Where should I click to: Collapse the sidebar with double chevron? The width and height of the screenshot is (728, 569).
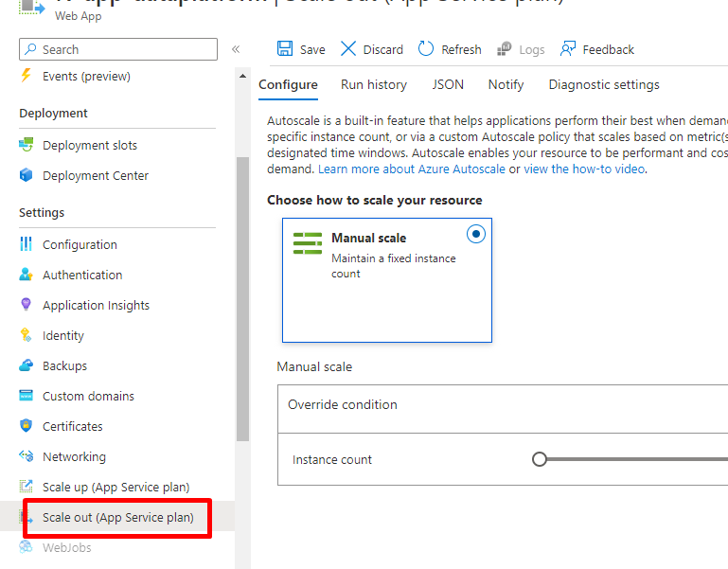point(236,49)
